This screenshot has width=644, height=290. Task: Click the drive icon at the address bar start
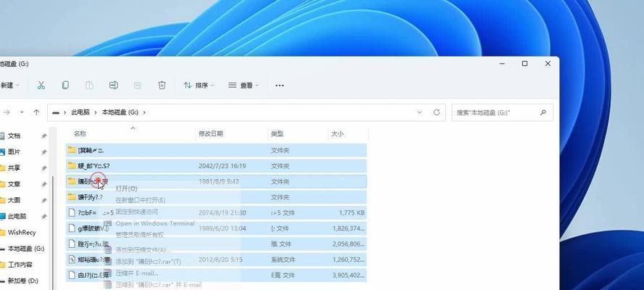click(56, 112)
